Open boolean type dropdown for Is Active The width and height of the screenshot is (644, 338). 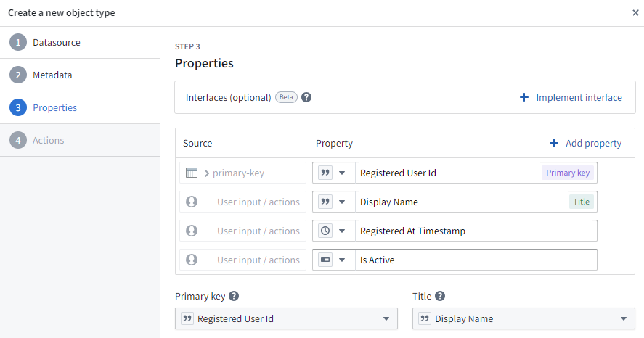click(x=334, y=260)
